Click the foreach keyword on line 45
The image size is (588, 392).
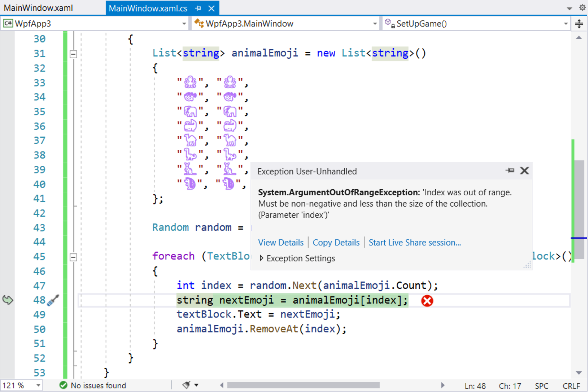(173, 256)
